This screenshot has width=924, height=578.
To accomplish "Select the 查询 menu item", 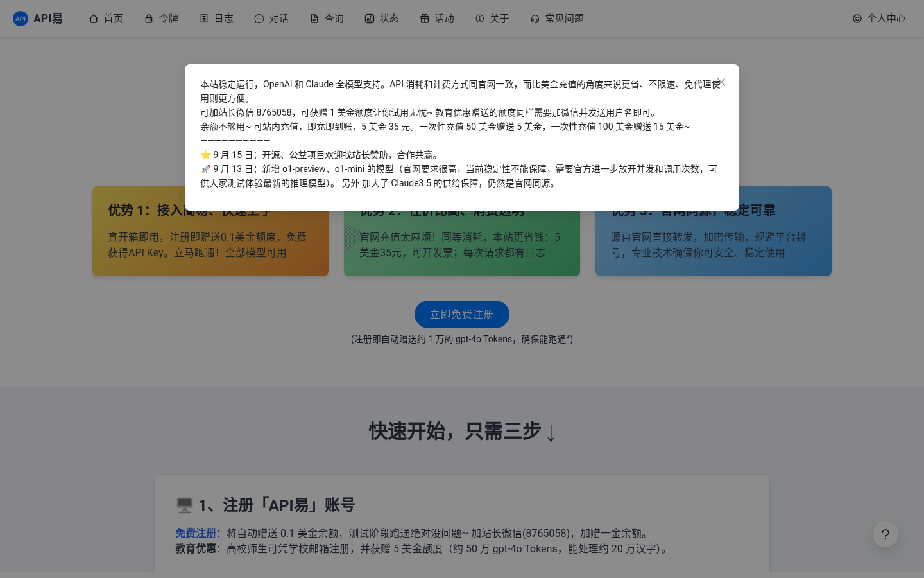I will click(327, 19).
